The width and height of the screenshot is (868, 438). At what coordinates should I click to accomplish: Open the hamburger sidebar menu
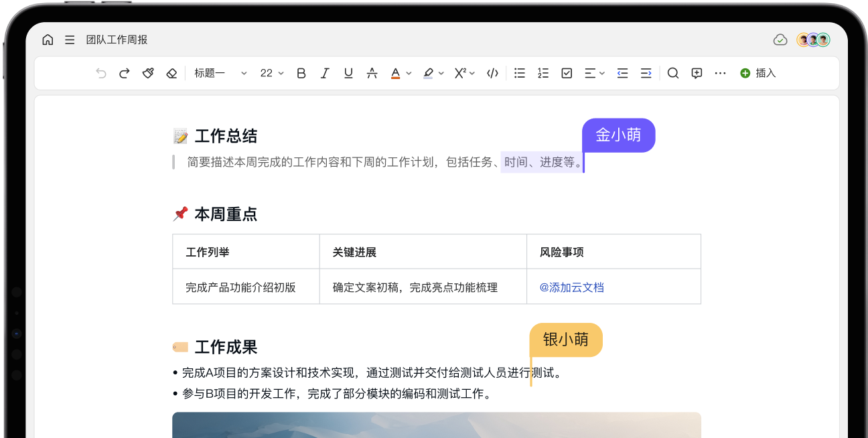tap(70, 40)
